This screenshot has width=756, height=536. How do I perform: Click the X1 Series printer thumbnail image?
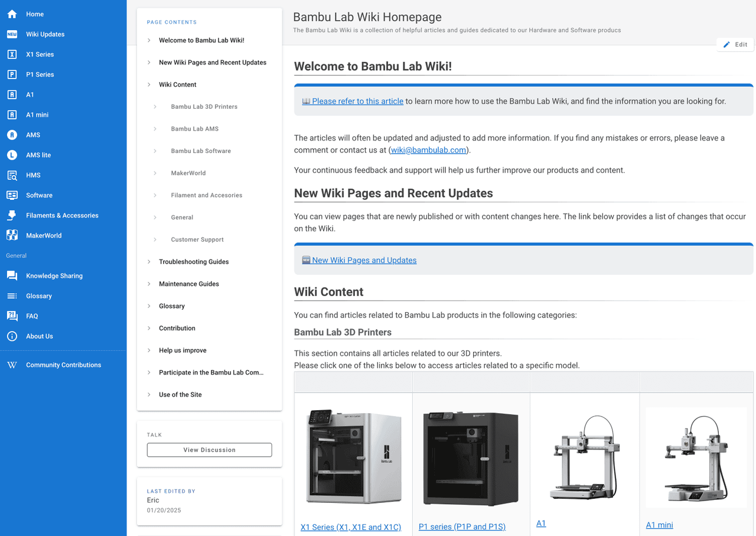[353, 456]
